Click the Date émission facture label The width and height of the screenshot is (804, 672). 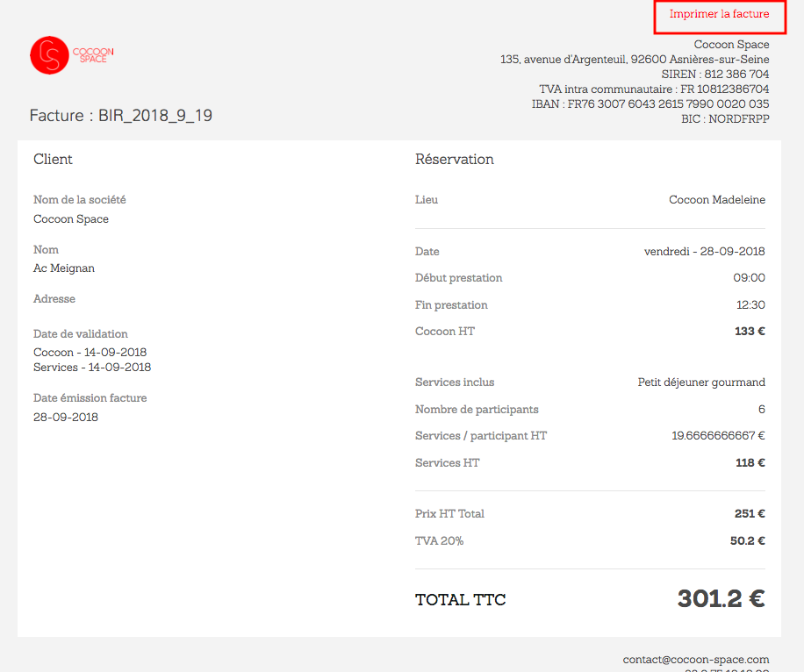coord(90,398)
